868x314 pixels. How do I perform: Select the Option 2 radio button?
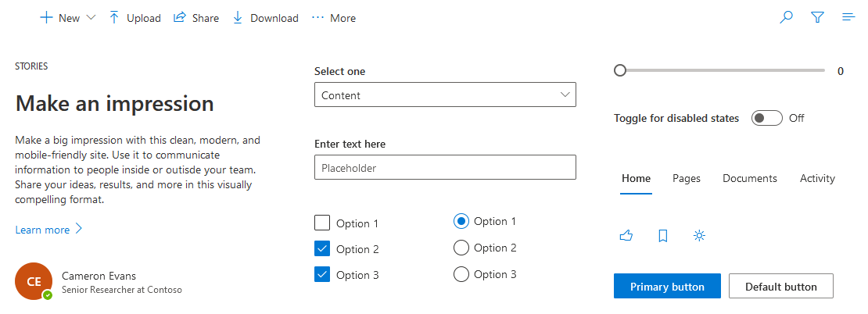point(461,248)
